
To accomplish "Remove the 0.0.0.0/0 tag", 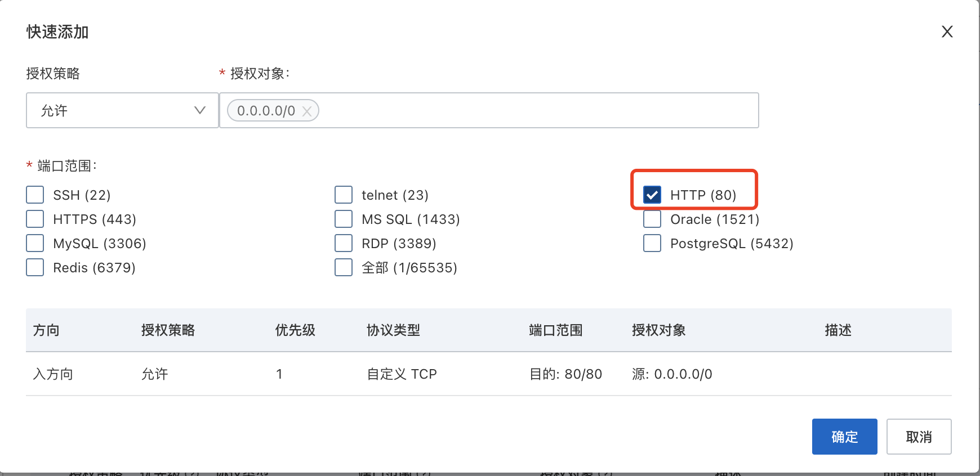I will tap(307, 111).
